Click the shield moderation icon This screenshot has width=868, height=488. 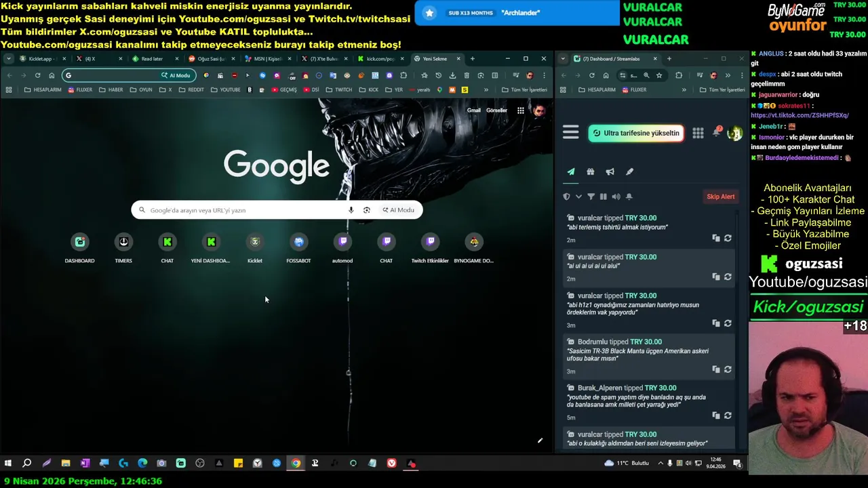[567, 197]
